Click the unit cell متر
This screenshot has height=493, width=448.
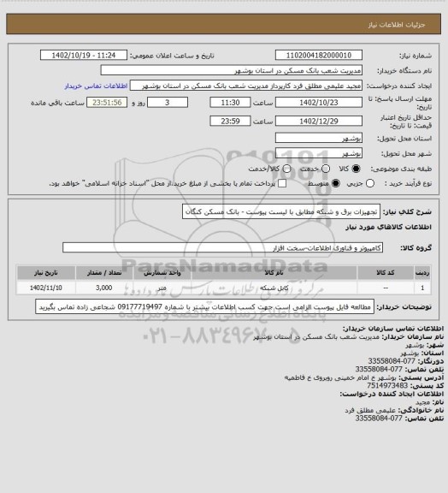click(x=162, y=288)
